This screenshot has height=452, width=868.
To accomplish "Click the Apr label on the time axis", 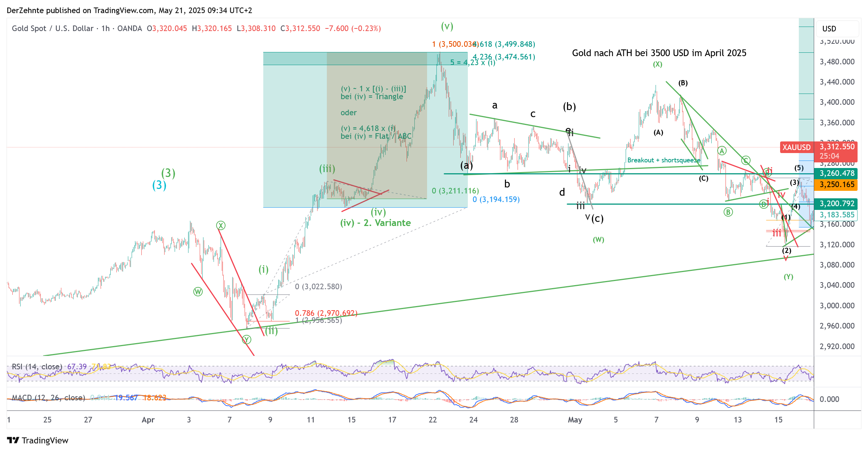I will click(148, 420).
